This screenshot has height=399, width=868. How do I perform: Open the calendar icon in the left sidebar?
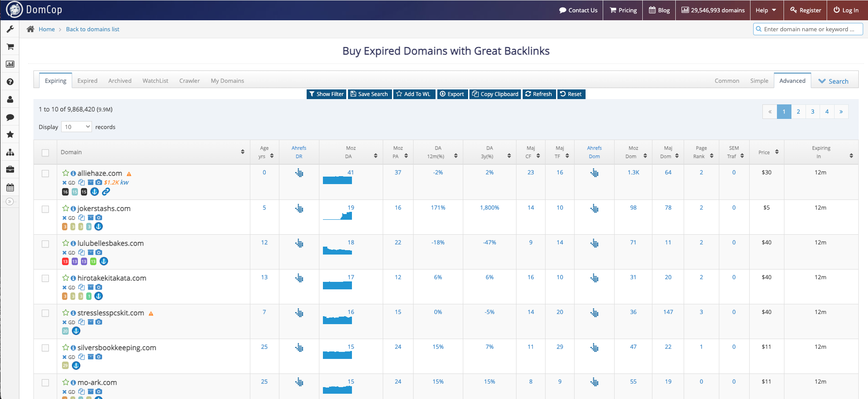(10, 188)
